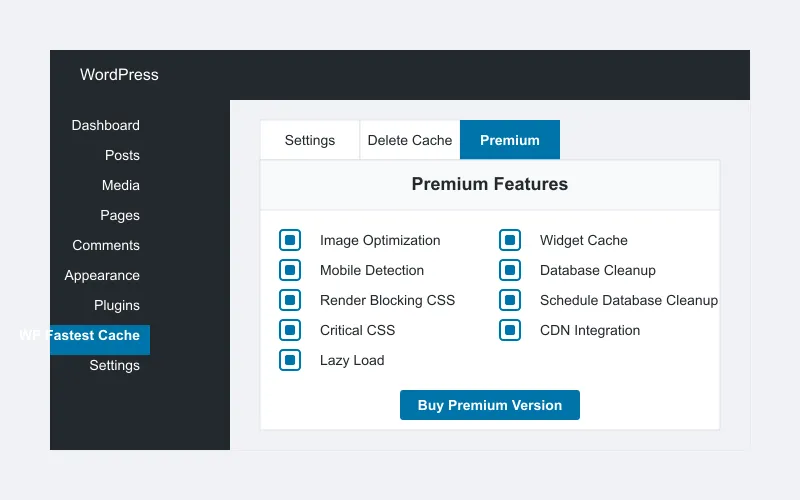Toggle the Image Optimization checkbox
The image size is (800, 500).
(290, 240)
